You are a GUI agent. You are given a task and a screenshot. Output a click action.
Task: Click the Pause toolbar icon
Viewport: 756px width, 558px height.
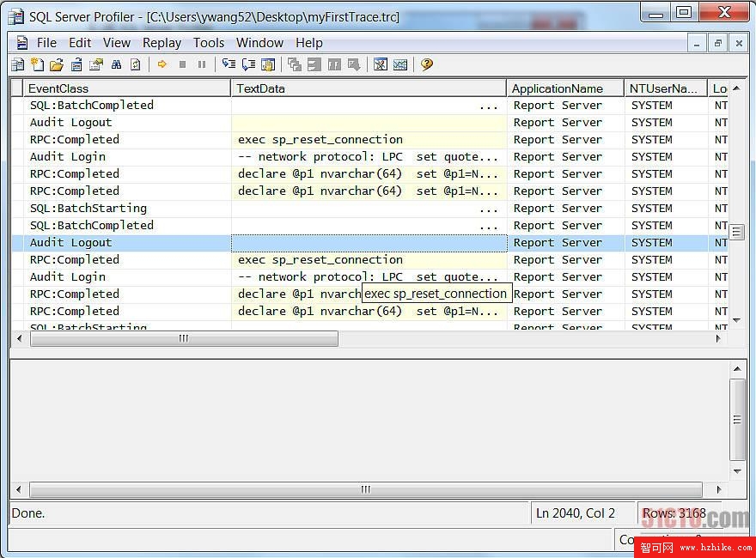[202, 64]
